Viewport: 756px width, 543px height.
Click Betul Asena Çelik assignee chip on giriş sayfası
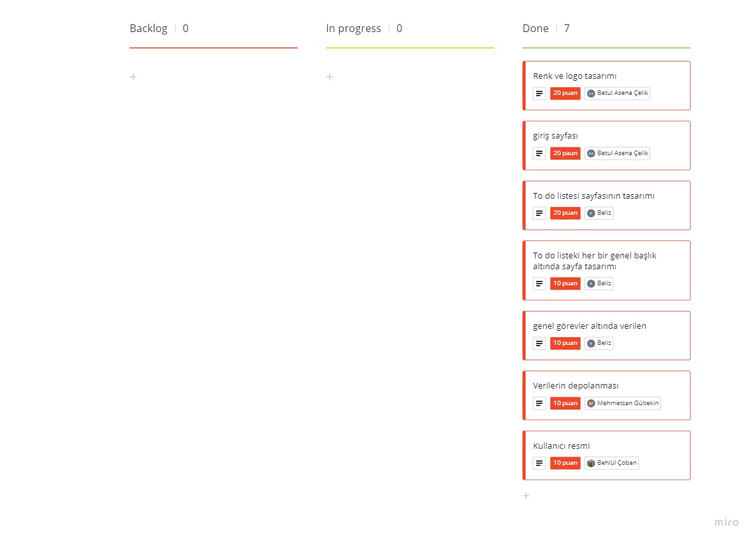(617, 153)
